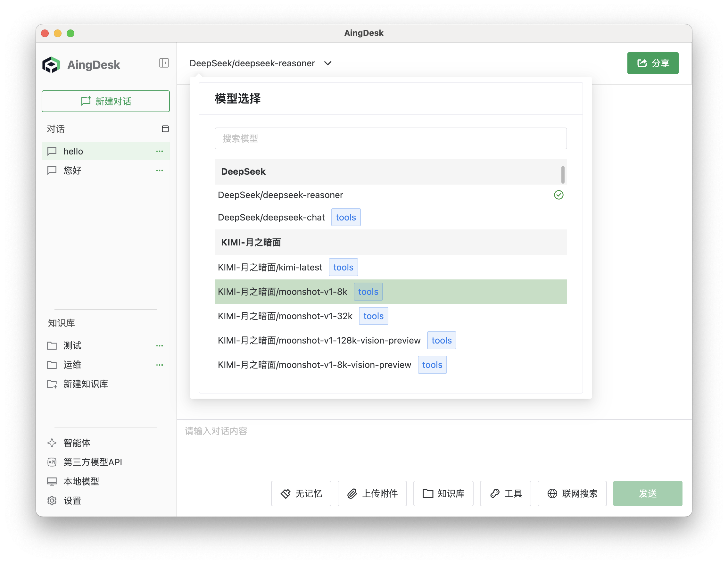
Task: Open the 第三方模型API section
Action: pos(92,462)
